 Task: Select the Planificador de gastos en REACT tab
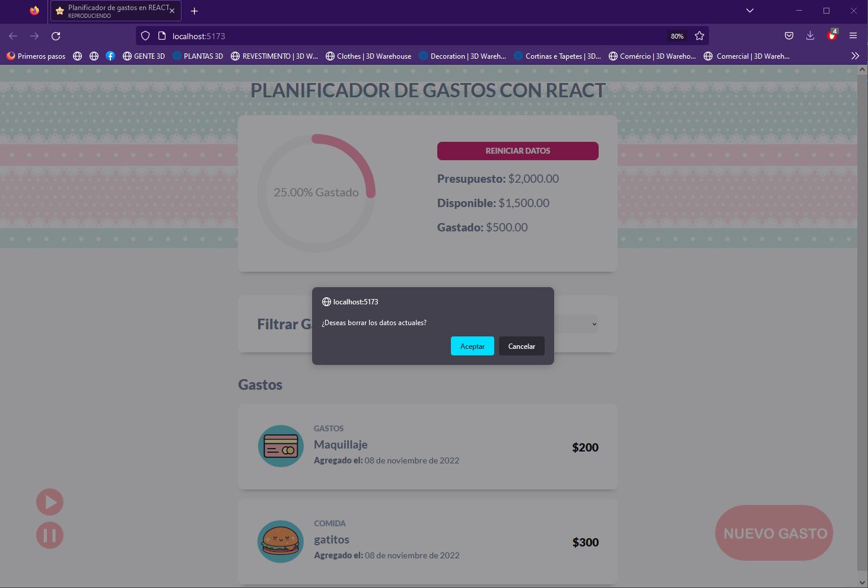(x=116, y=11)
